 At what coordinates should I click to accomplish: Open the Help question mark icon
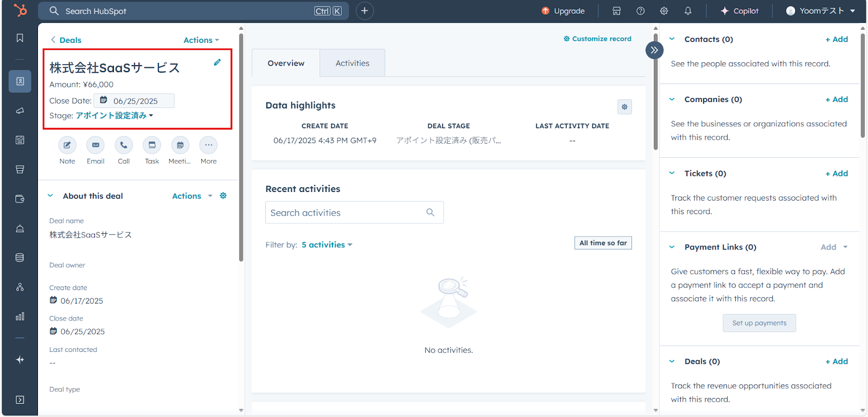click(x=641, y=11)
